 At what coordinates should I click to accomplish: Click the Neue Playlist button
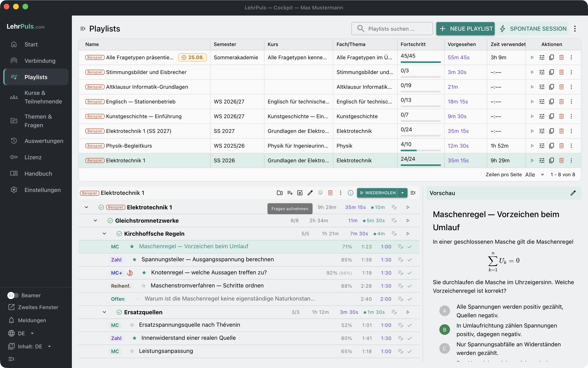tap(465, 29)
